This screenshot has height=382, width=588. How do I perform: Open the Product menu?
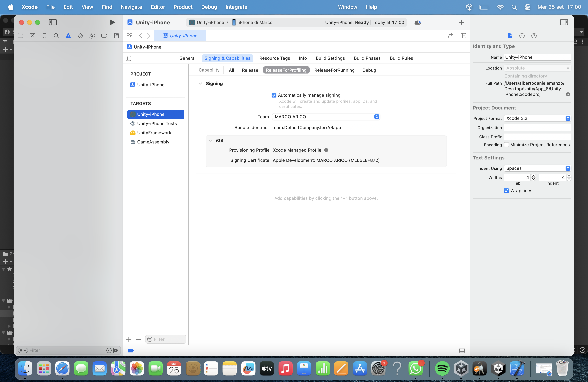click(x=183, y=7)
